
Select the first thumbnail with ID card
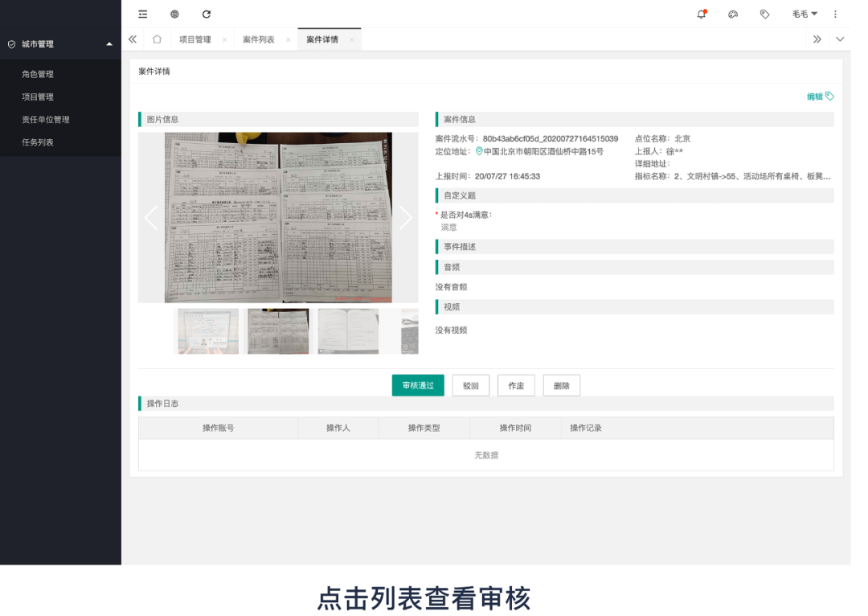tap(208, 331)
